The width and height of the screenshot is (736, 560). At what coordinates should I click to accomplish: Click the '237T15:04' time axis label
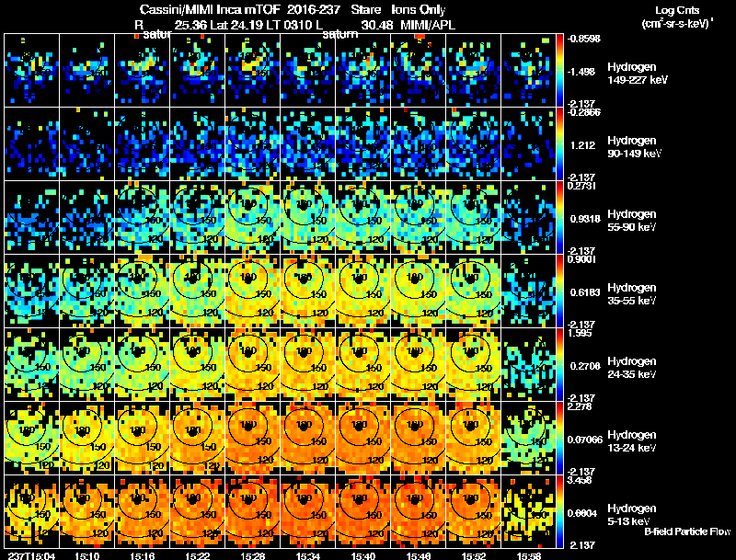pyautogui.click(x=31, y=556)
